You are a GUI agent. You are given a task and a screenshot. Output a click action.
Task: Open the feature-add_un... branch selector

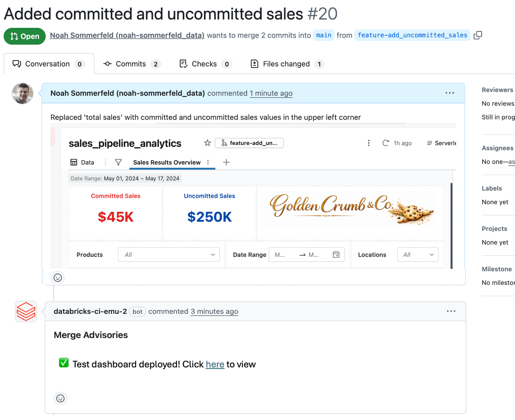[x=249, y=143]
